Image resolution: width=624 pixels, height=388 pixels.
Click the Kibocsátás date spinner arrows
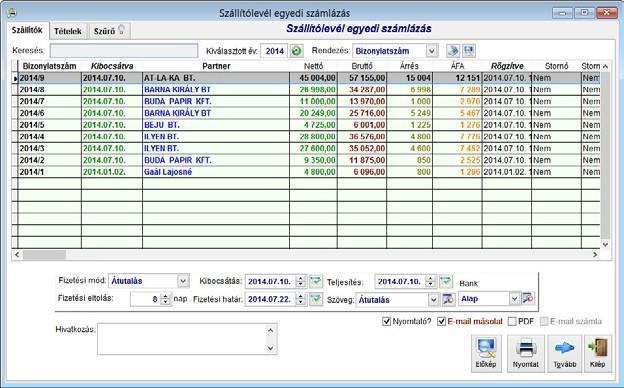click(x=301, y=281)
